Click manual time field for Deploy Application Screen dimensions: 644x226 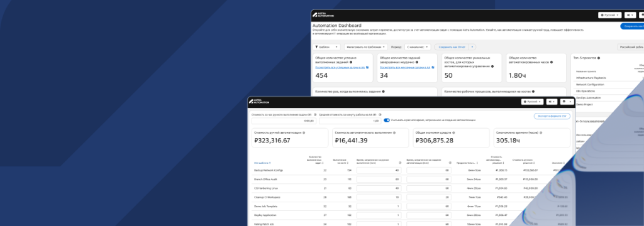click(379, 215)
